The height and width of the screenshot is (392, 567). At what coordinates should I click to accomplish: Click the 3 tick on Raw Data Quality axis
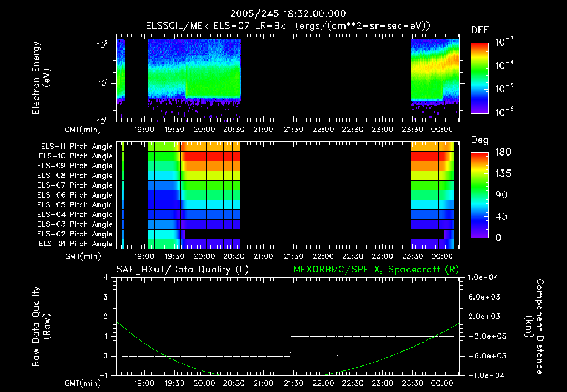[x=106, y=297]
